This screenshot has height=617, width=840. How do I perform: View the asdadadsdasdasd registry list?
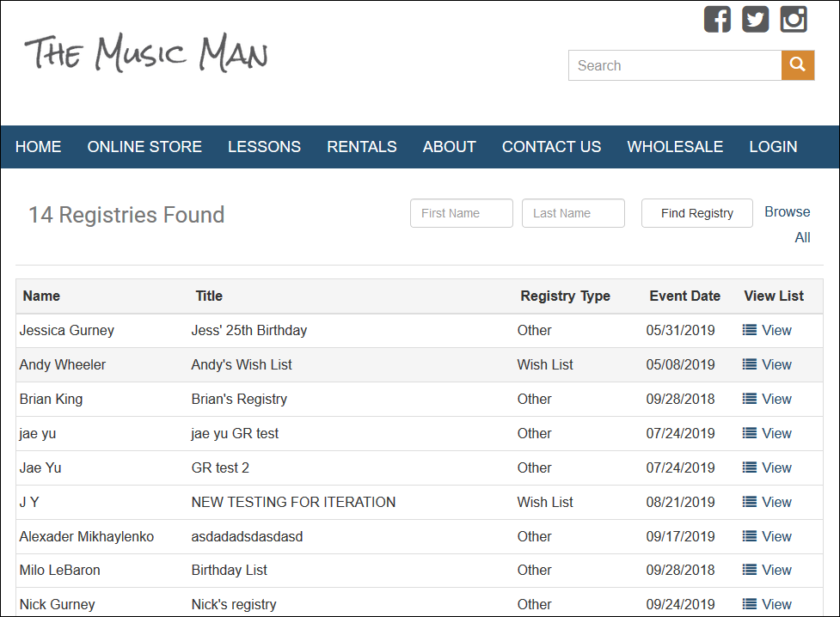(776, 536)
